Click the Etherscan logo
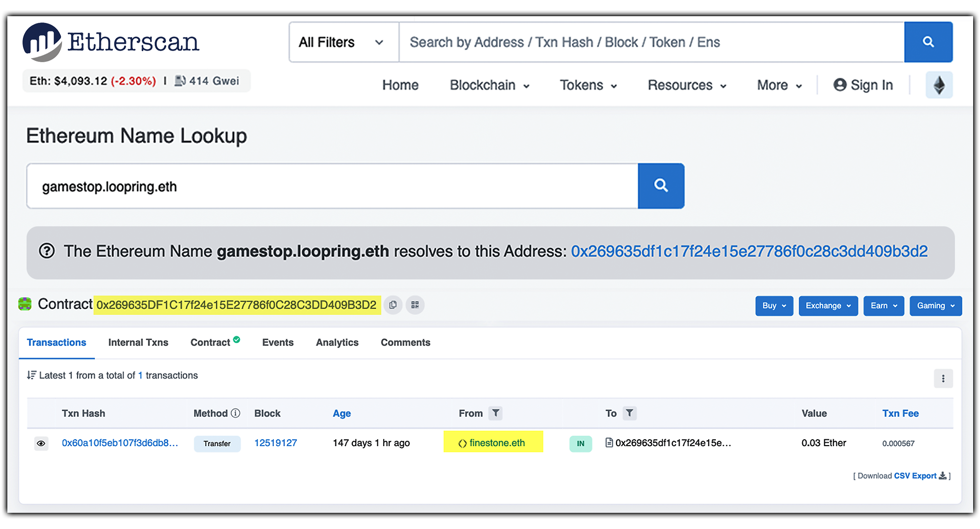The height and width of the screenshot is (529, 980). pos(111,42)
